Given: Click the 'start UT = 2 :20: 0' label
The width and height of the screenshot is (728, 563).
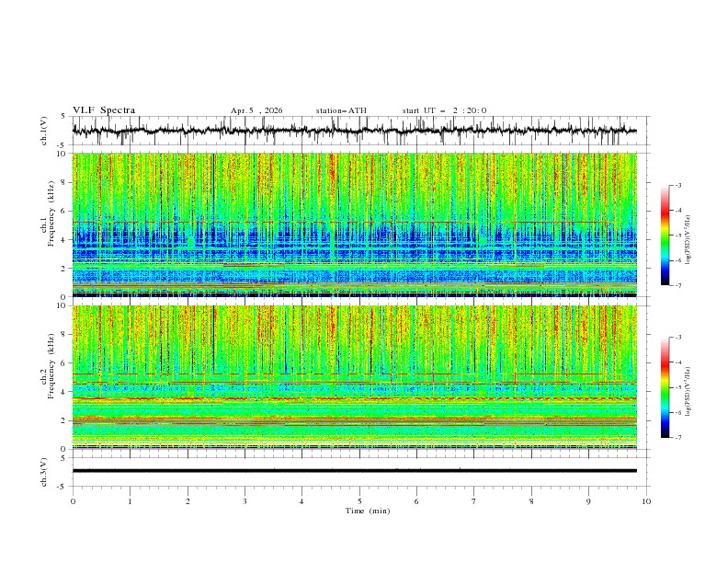Looking at the screenshot, I should coord(444,110).
